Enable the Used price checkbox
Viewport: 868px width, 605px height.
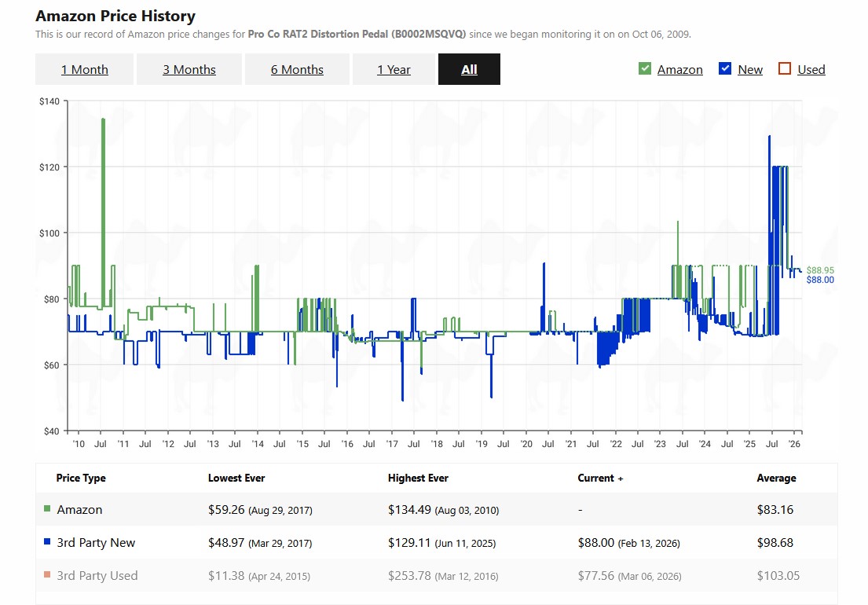coord(785,68)
